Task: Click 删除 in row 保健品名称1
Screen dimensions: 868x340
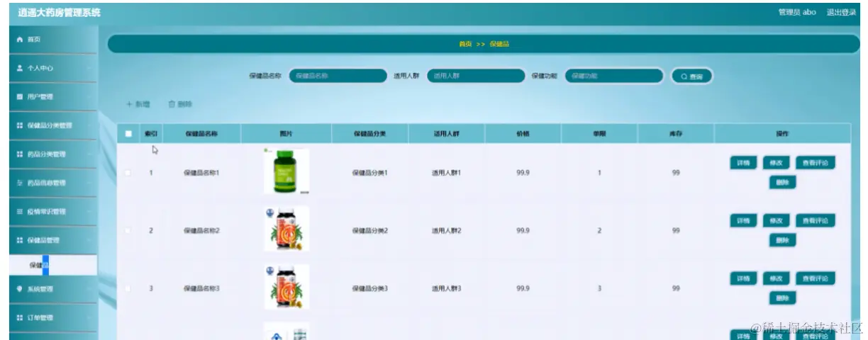Action: point(782,183)
